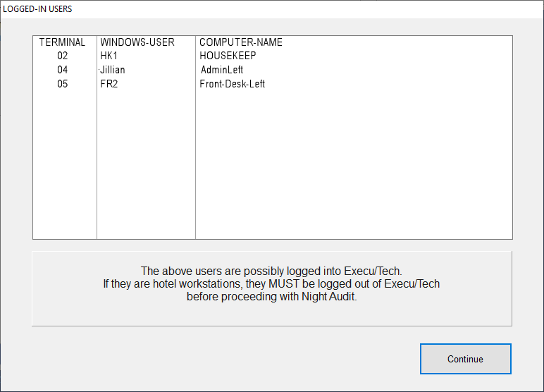Click the LOGGED-IN USERS window title
The image size is (544, 392).
(37, 9)
